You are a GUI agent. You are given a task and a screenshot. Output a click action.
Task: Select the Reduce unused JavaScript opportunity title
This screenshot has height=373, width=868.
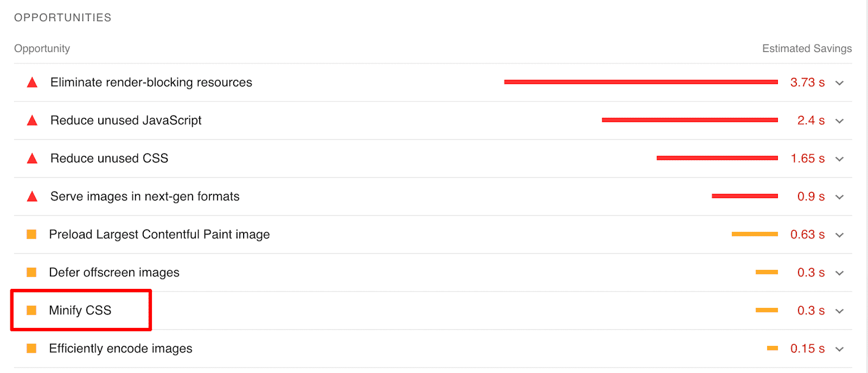click(125, 120)
